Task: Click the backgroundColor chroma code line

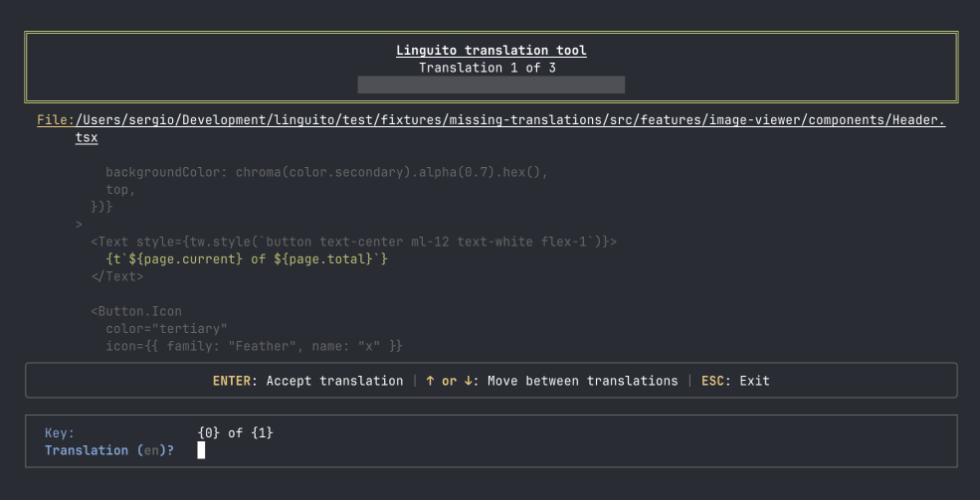Action: (327, 172)
